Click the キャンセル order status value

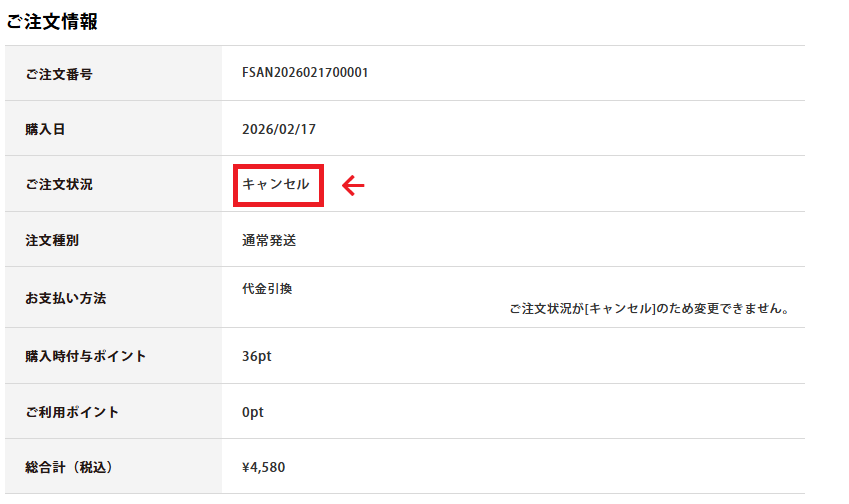pos(276,184)
